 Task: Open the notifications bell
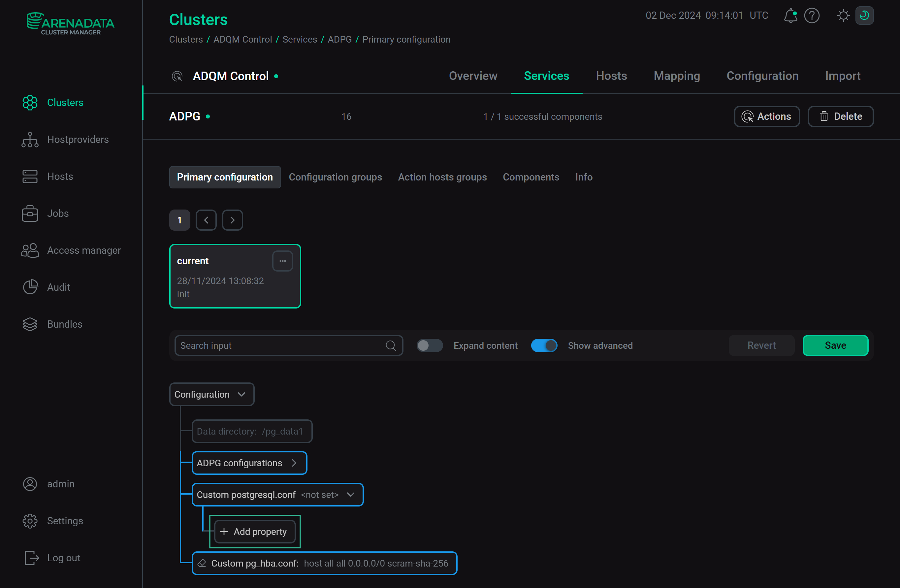pyautogui.click(x=790, y=16)
